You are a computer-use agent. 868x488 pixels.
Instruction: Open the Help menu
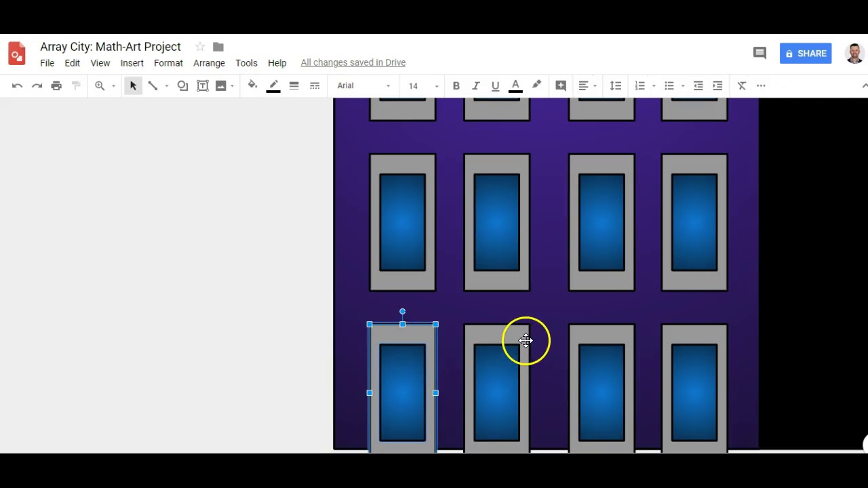(x=277, y=63)
